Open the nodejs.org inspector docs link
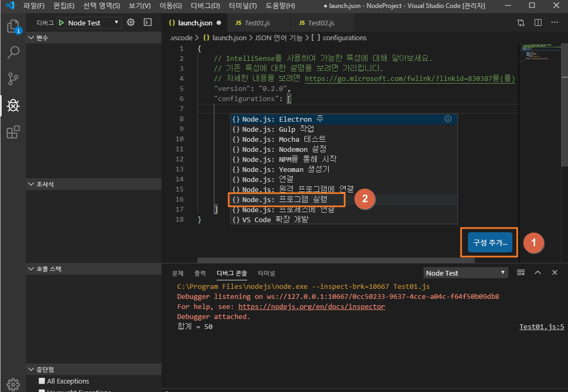This screenshot has width=568, height=392. [312, 307]
